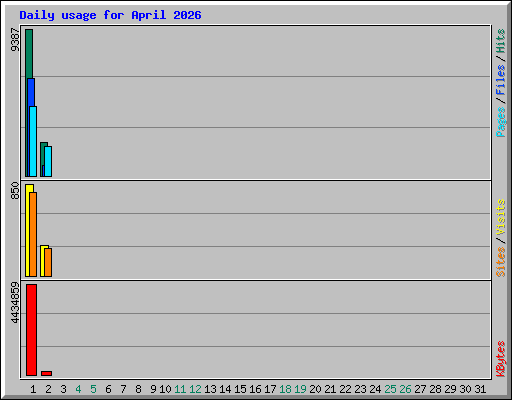The image size is (512, 400).
Task: Click the red KBytes bar for day 1
Action: 31,330
